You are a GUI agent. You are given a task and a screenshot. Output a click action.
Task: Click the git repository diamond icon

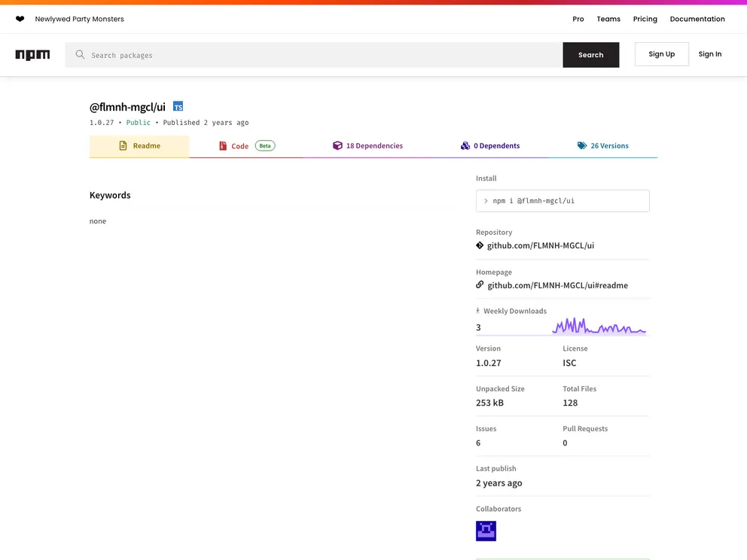pyautogui.click(x=480, y=245)
